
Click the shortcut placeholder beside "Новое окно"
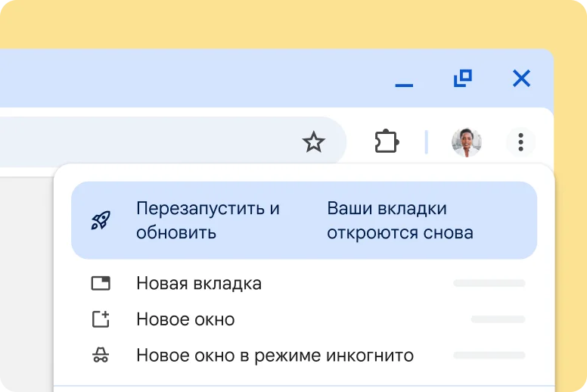pyautogui.click(x=498, y=319)
